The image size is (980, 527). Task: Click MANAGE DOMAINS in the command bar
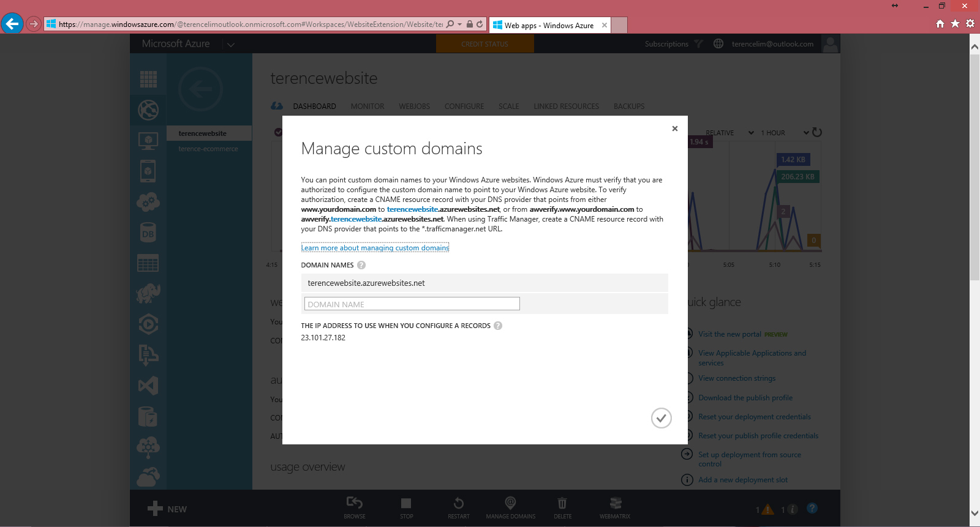[510, 507]
